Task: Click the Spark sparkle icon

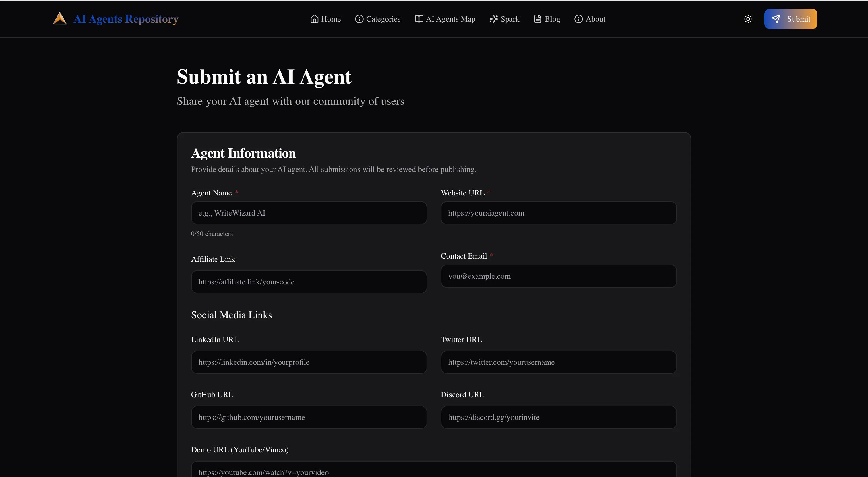Action: 494,19
